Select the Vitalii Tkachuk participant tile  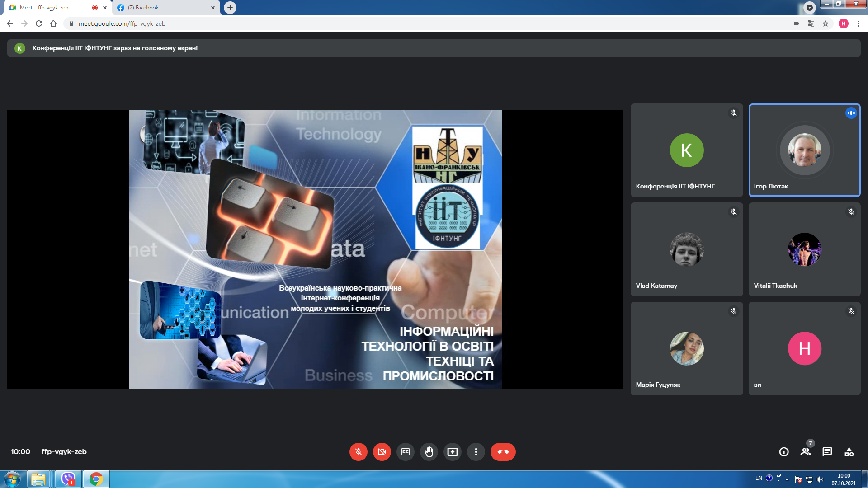coord(805,249)
